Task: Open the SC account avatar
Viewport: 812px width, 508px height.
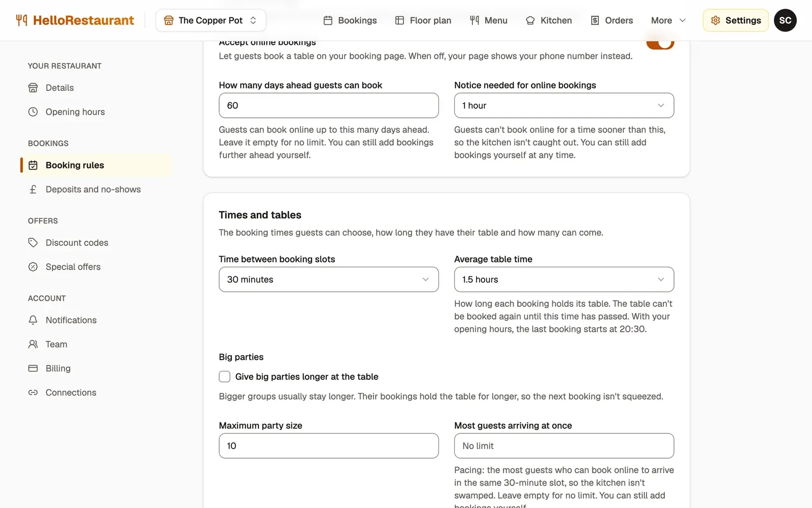Action: click(785, 20)
